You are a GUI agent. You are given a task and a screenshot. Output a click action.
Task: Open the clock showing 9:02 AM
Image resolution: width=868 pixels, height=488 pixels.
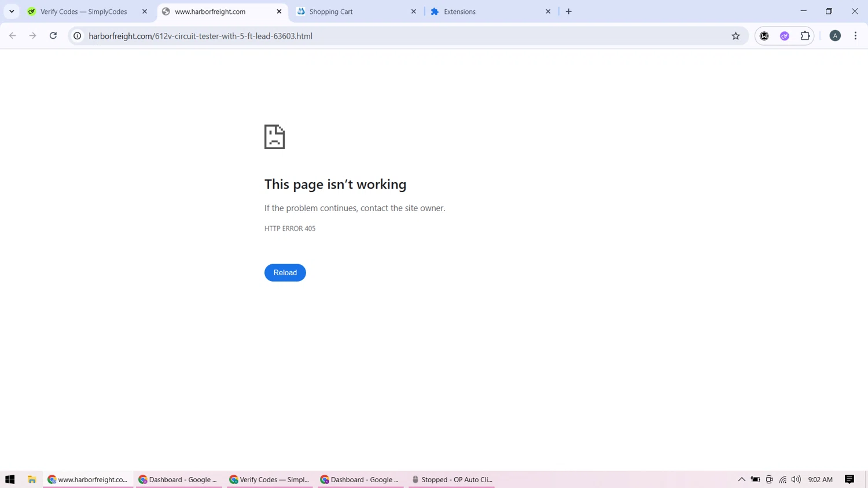pyautogui.click(x=820, y=479)
